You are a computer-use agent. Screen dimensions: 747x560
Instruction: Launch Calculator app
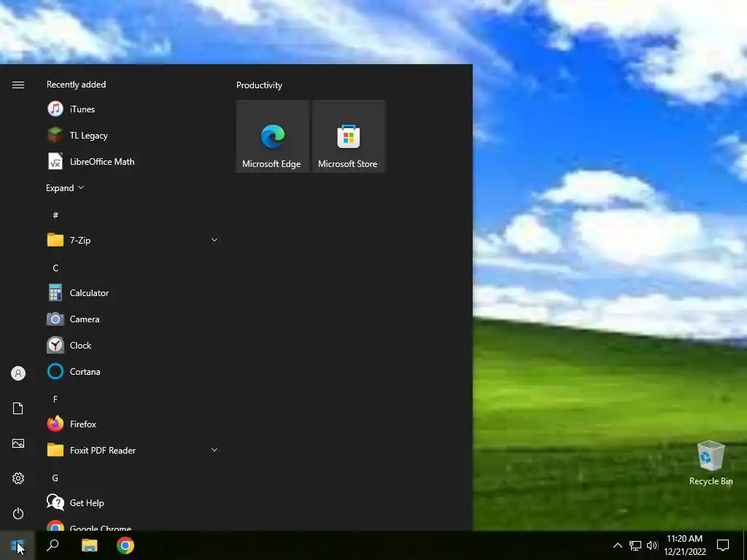point(133,293)
